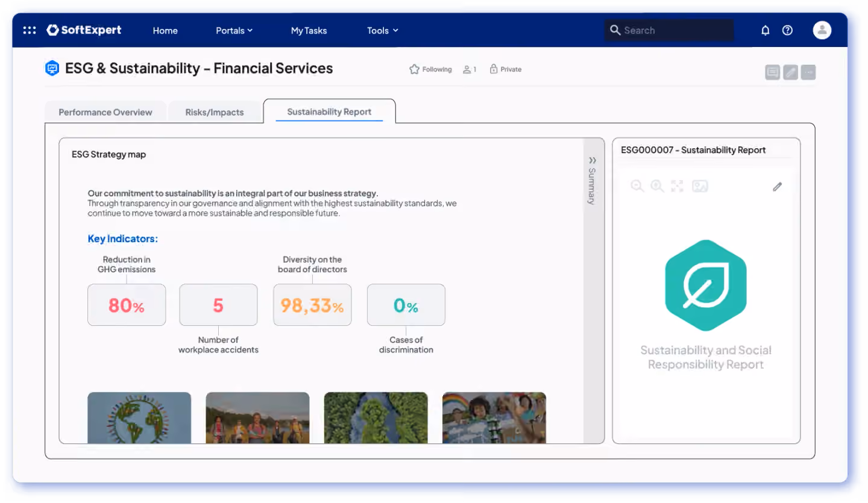
Task: Open the more options ellipsis button
Action: (808, 72)
